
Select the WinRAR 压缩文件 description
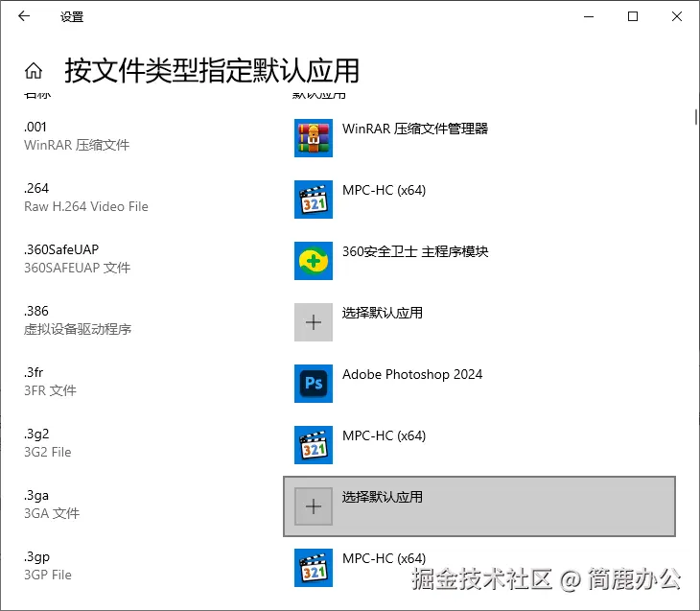point(77,145)
